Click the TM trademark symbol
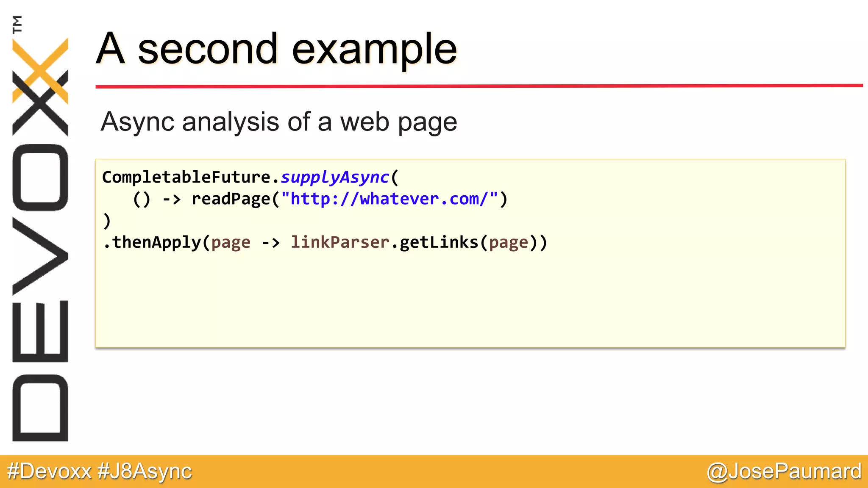The height and width of the screenshot is (488, 868). click(17, 24)
